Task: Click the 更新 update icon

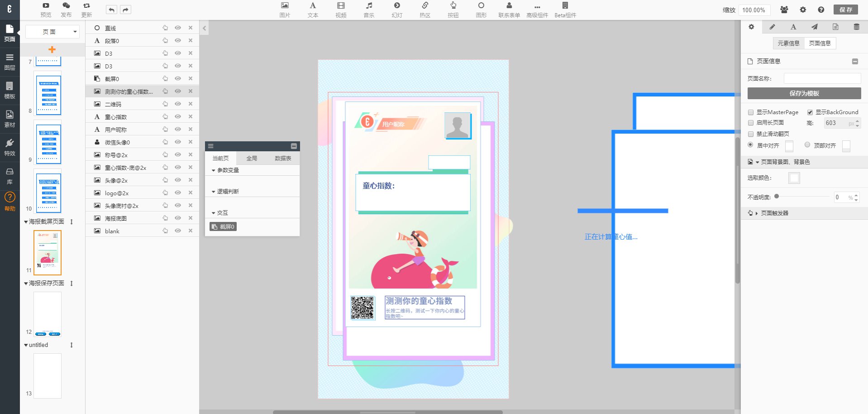Action: coord(86,10)
